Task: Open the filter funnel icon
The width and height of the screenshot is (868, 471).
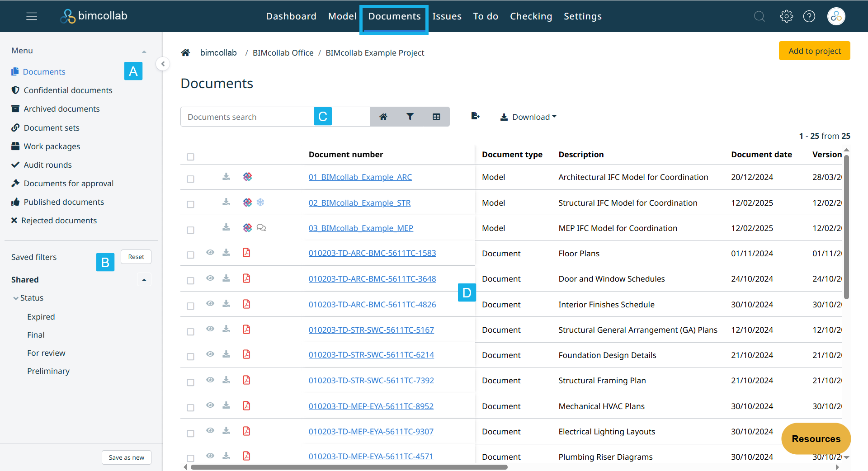Action: coord(410,117)
